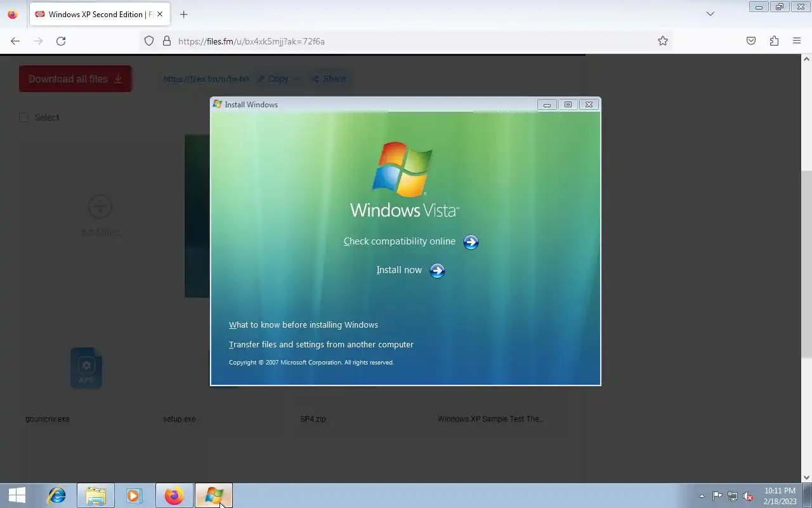
Task: Click the browser vertical scrollbar thumb
Action: [x=807, y=264]
